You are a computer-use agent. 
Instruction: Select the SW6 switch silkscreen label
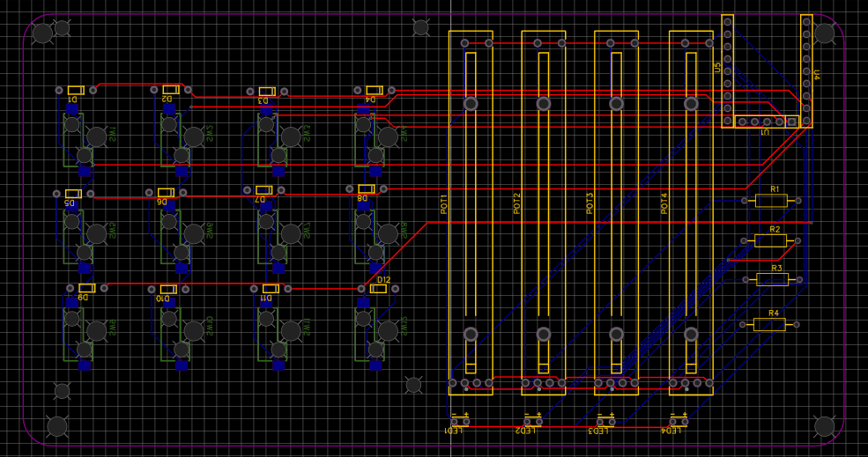pos(210,232)
